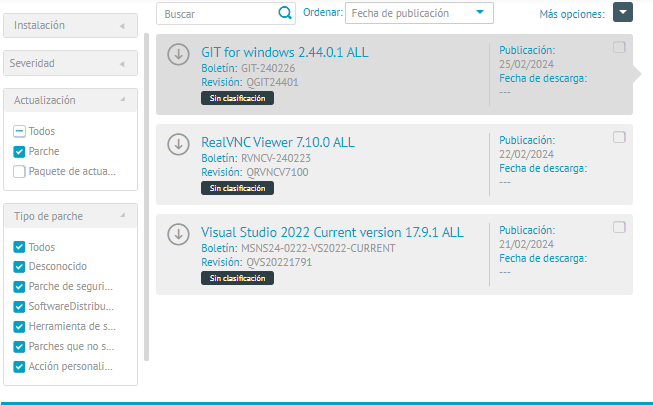653x405 pixels.
Task: Select the Visual Studio 2022 patch checkbox
Action: [619, 227]
